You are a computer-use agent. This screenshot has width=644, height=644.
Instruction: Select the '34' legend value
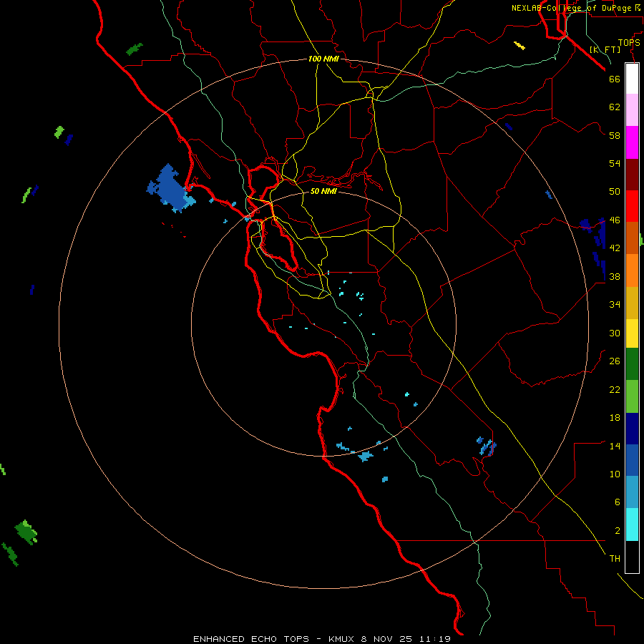[x=615, y=304]
